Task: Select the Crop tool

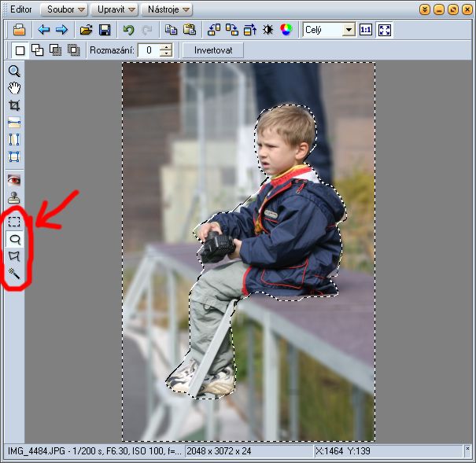Action: 14,105
